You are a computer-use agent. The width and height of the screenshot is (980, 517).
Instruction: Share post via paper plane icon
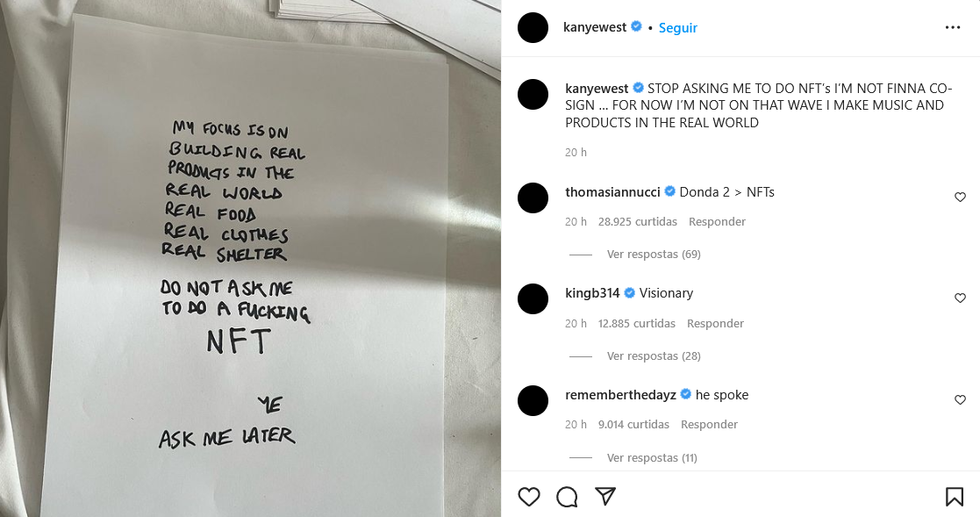tap(605, 496)
